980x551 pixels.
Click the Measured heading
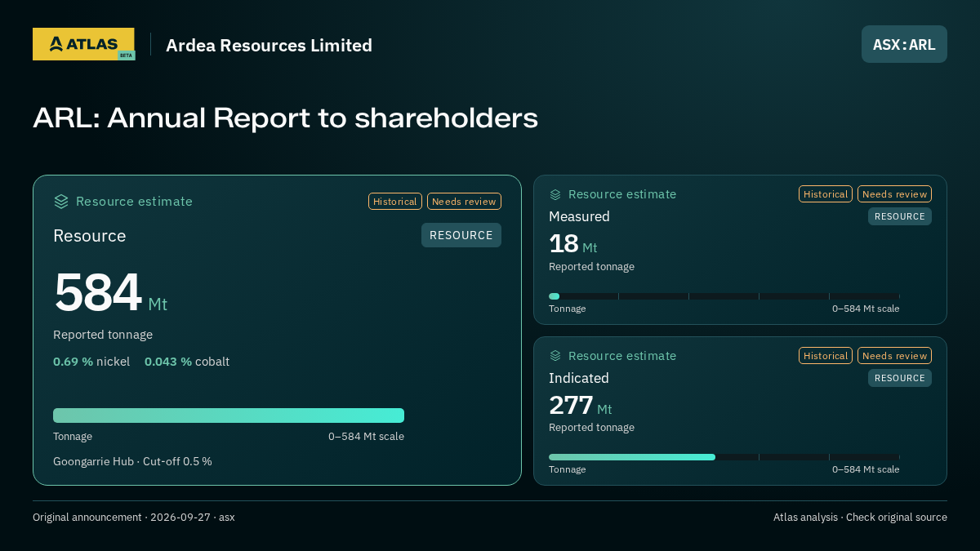coord(579,216)
